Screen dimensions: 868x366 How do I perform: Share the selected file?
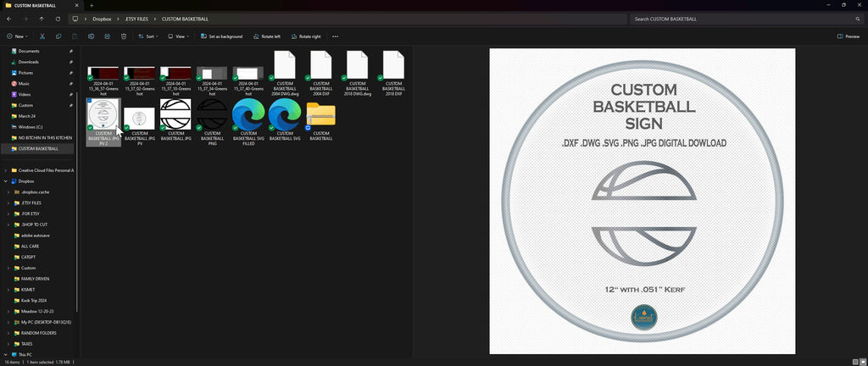coord(108,36)
